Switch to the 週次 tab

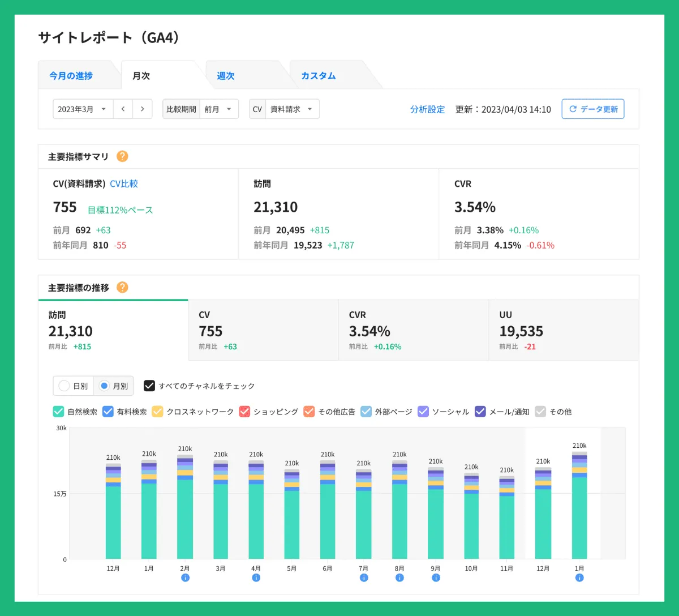coord(225,75)
